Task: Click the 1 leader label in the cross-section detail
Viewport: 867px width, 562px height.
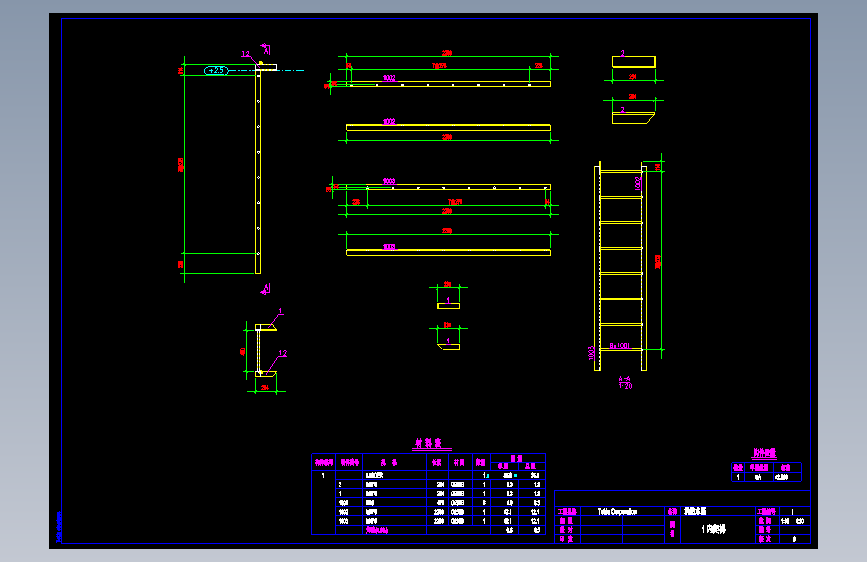Action: 280,311
